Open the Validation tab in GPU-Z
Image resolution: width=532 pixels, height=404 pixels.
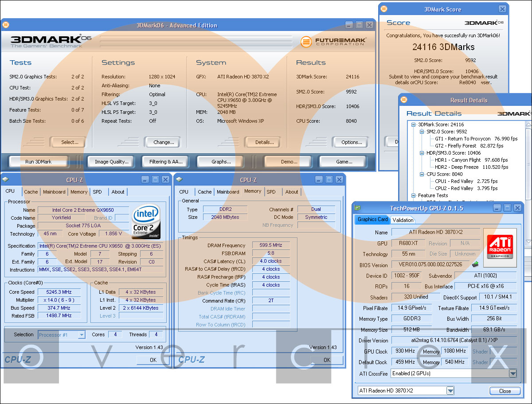point(403,220)
